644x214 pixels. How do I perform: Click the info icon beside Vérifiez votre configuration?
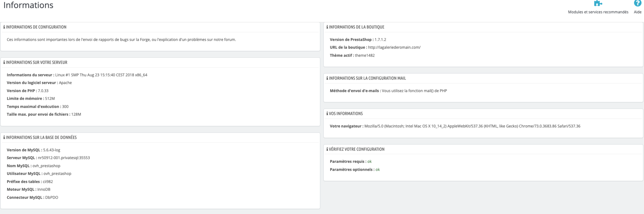(327, 149)
